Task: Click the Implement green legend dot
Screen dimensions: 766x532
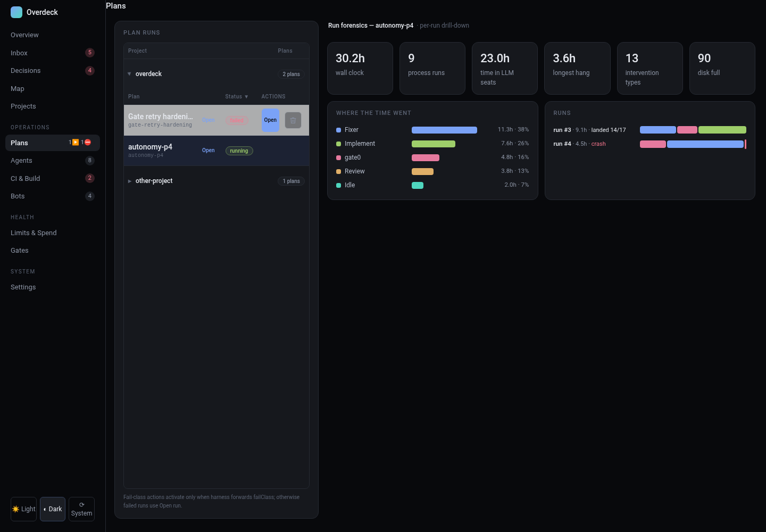Action: click(338, 144)
